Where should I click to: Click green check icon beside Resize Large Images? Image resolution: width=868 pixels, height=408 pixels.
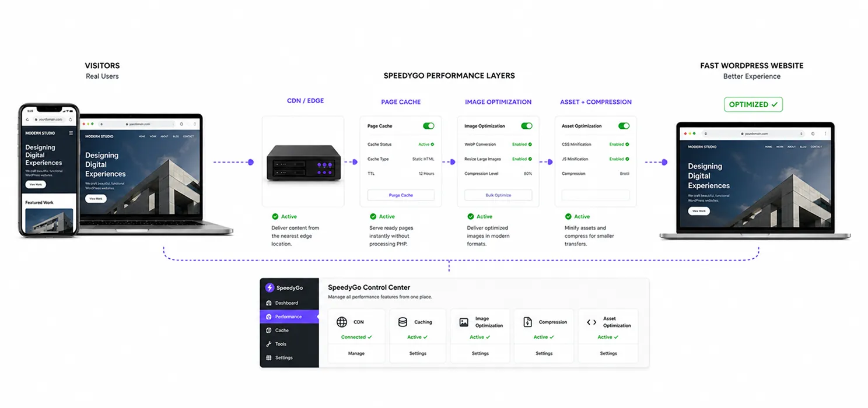530,159
